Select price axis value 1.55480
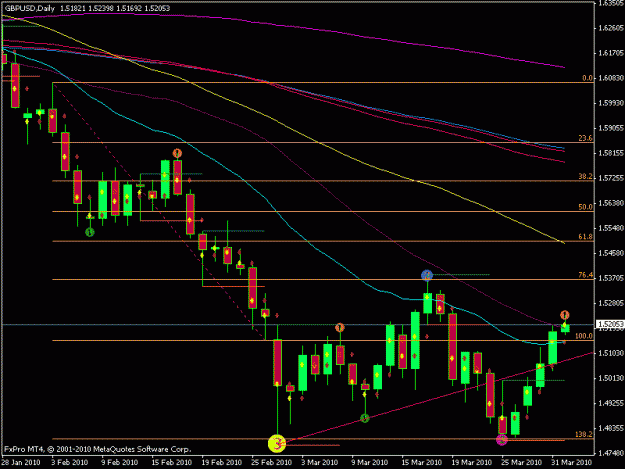 coord(611,228)
